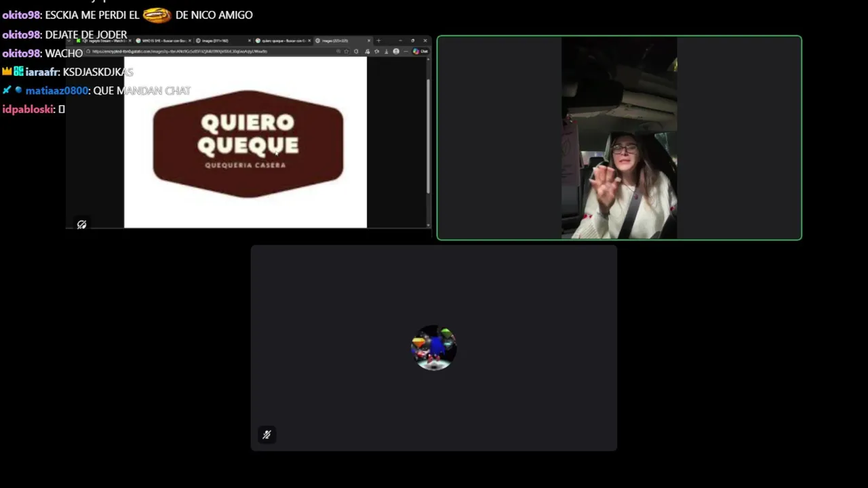Click the browser page vertical scrollbar

(x=428, y=136)
